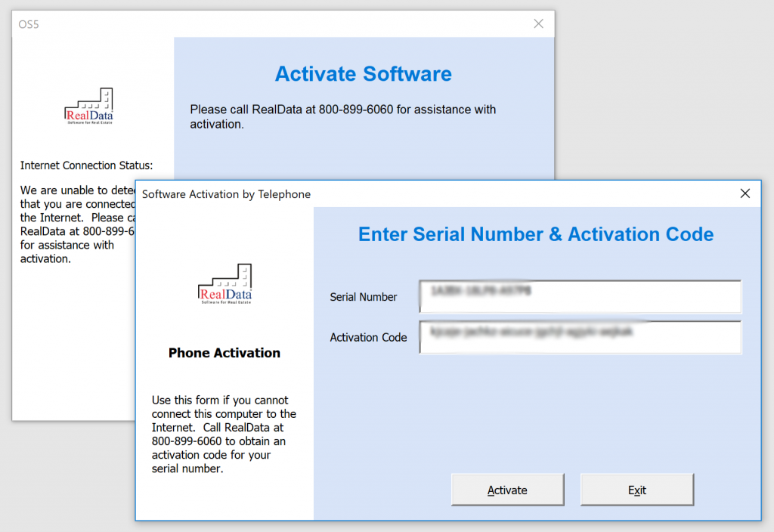The image size is (774, 532).
Task: Click the Activate button
Action: coord(507,490)
